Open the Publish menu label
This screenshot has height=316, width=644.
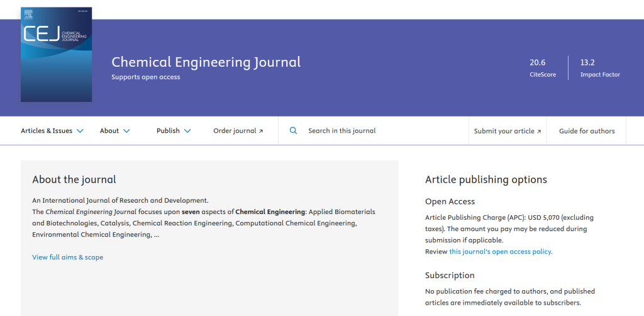168,131
